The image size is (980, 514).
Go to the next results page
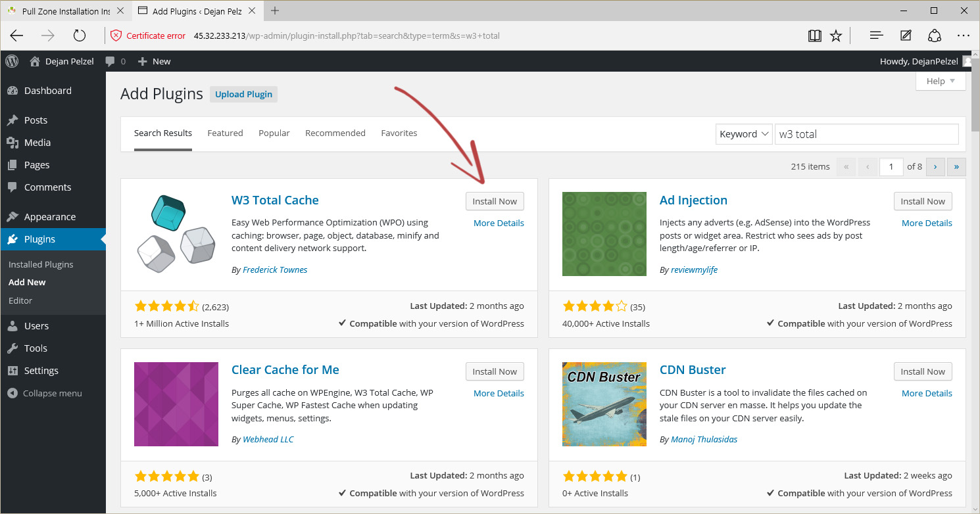pyautogui.click(x=935, y=166)
